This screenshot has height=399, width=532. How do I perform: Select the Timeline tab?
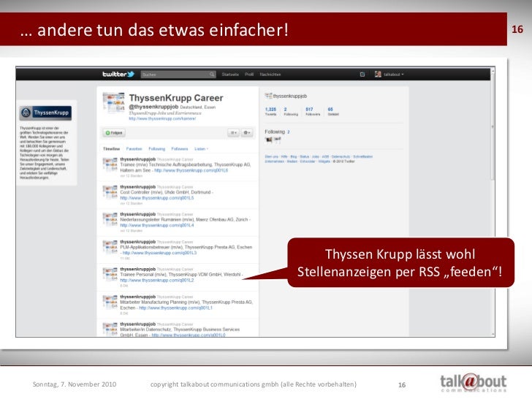(x=112, y=148)
